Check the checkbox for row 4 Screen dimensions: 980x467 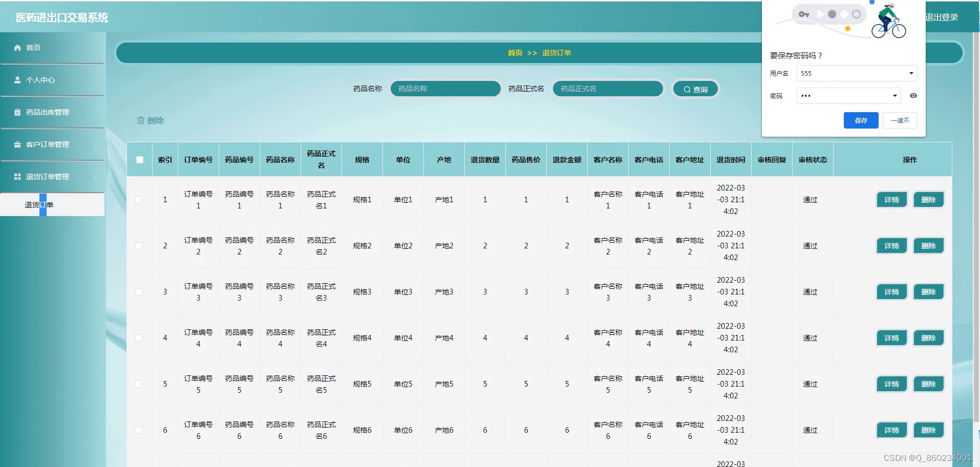coord(139,338)
